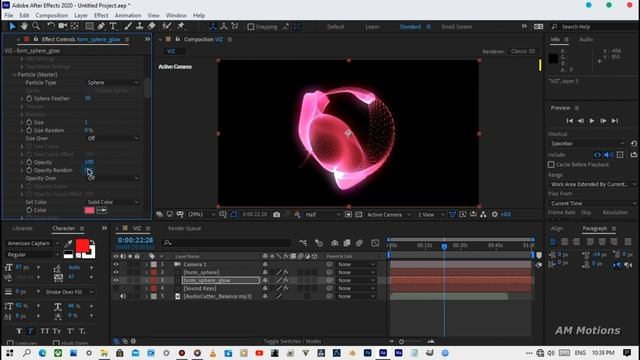Image resolution: width=640 pixels, height=360 pixels.
Task: Enable Snapping checkbox
Action: coord(251,27)
